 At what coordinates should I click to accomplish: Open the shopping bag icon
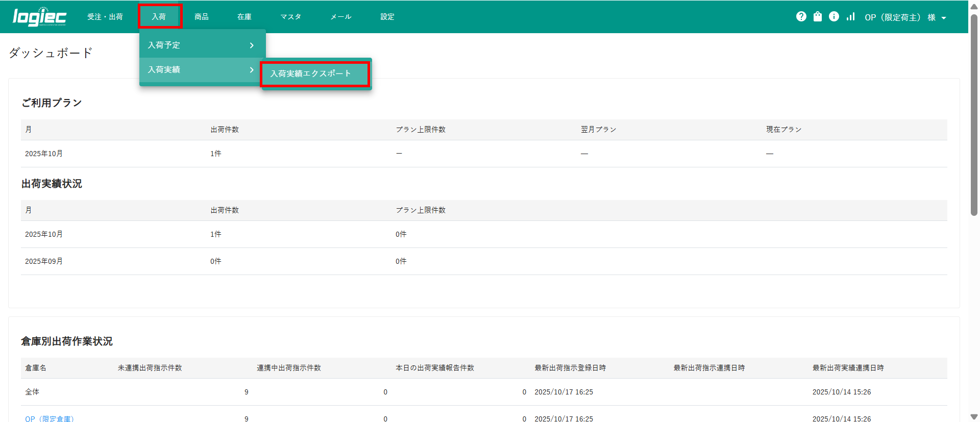pos(818,16)
